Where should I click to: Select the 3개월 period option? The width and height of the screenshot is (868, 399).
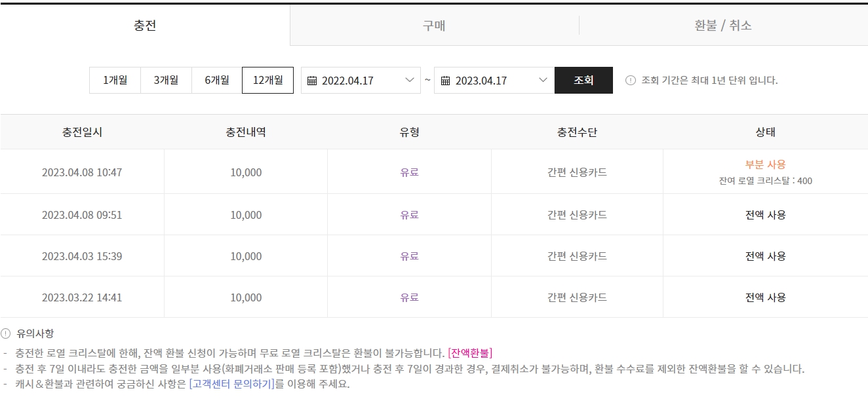[x=166, y=80]
